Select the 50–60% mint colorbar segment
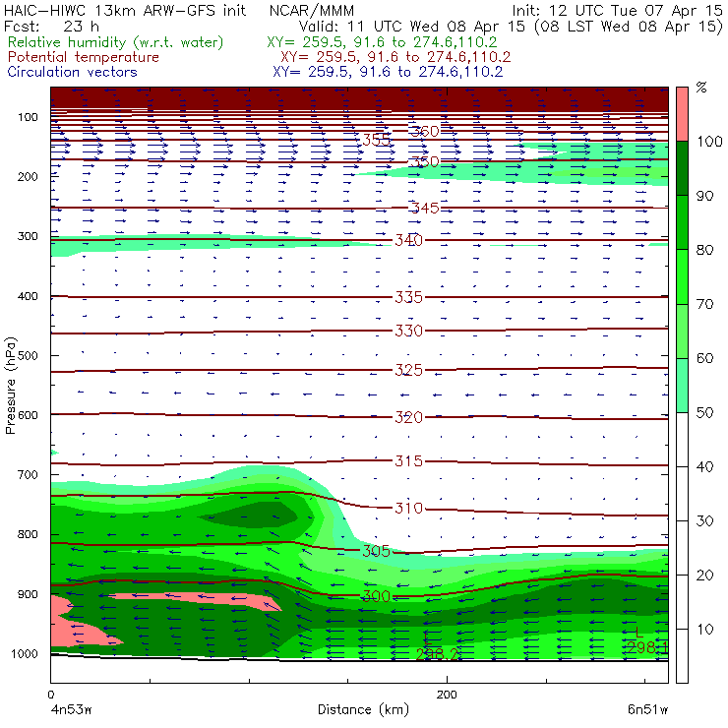Image resolution: width=728 pixels, height=728 pixels. pos(682,386)
